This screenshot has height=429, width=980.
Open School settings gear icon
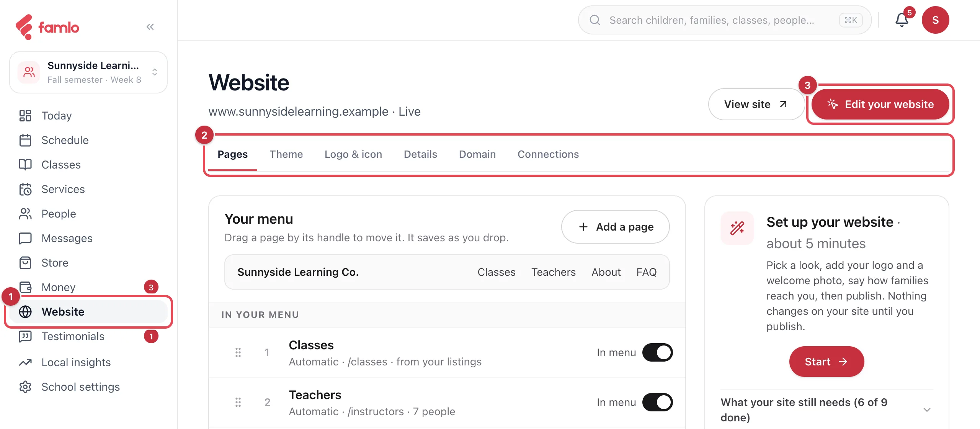pos(25,387)
